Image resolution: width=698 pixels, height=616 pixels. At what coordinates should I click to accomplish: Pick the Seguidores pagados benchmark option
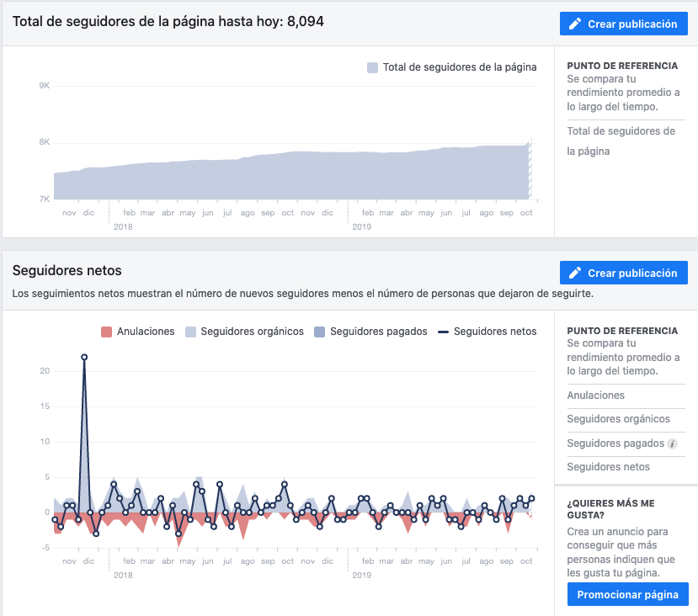pos(615,443)
